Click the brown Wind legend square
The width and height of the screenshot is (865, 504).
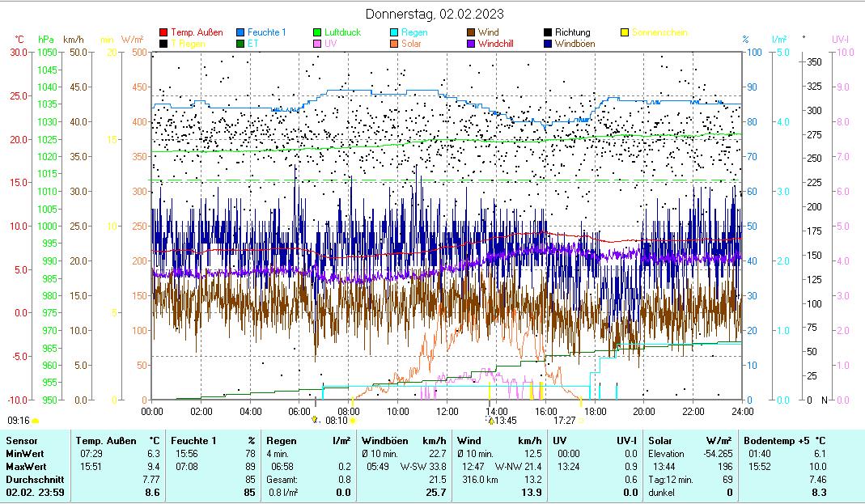471,32
